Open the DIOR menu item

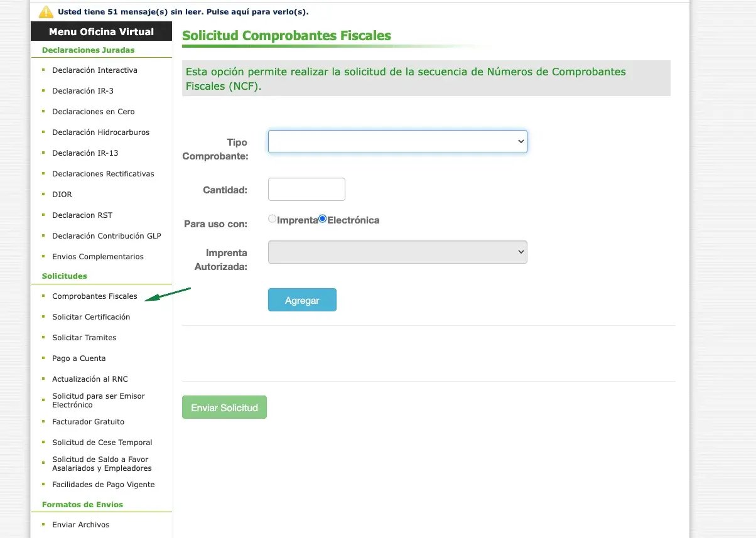point(62,195)
